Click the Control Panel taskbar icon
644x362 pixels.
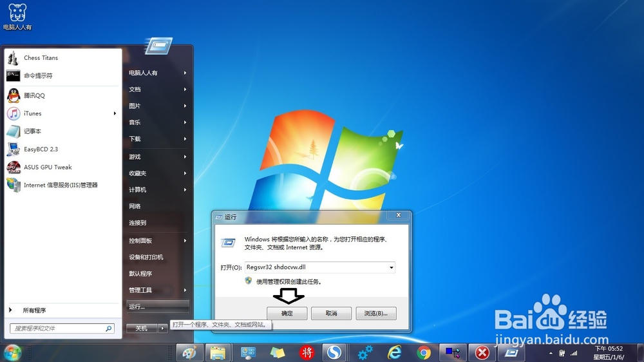[x=248, y=353]
